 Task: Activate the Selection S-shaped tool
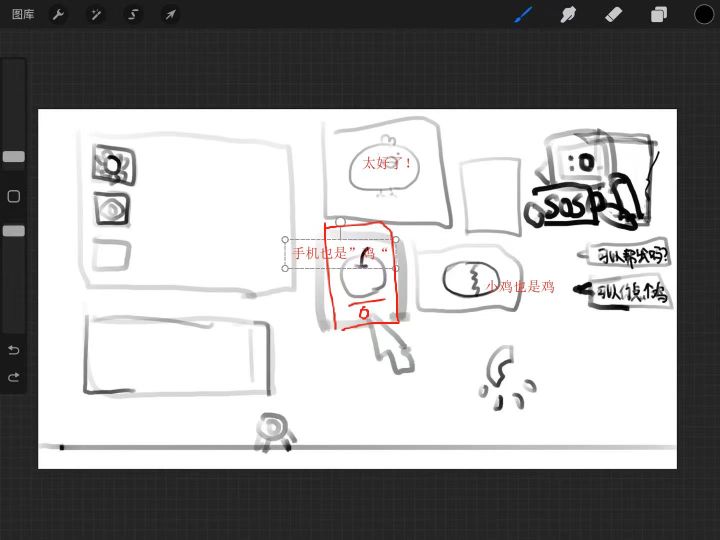(133, 15)
